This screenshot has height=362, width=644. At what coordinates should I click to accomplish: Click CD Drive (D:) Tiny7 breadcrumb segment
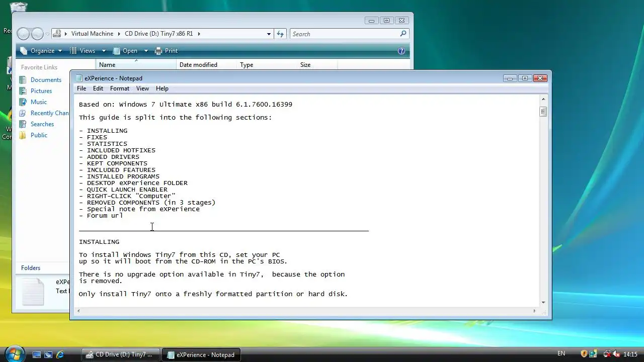point(158,34)
